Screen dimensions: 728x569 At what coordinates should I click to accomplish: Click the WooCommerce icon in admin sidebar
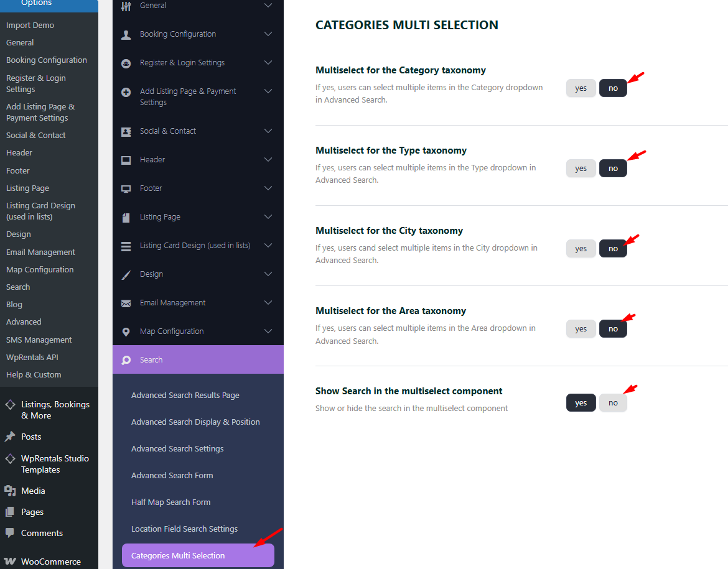coord(10,562)
